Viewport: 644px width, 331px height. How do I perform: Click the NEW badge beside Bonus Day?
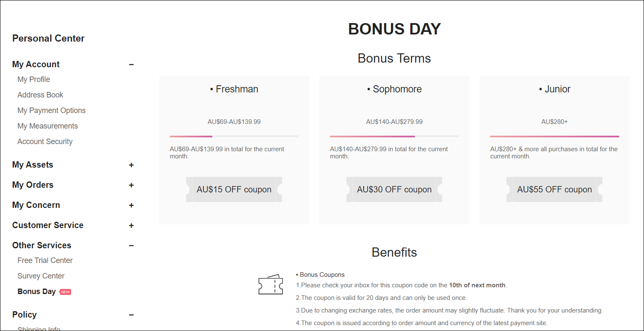click(x=65, y=292)
